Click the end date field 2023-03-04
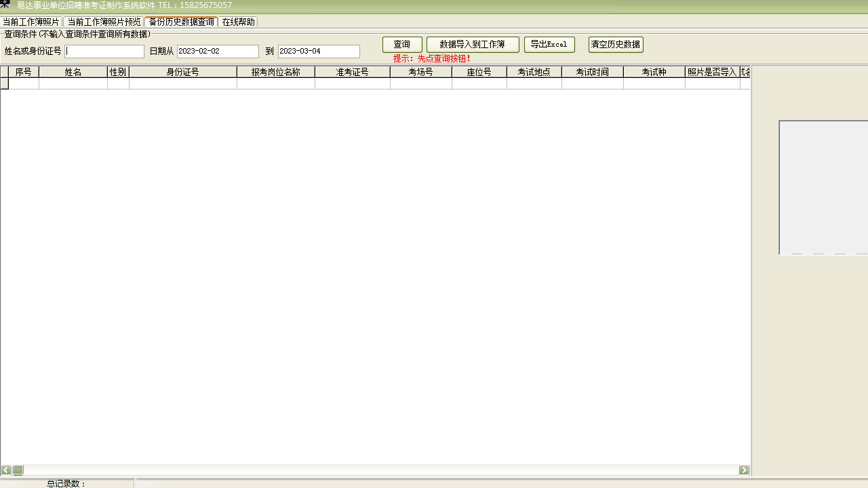 (319, 52)
